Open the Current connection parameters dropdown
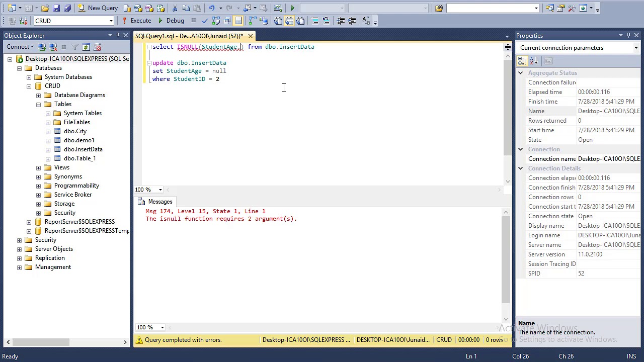The image size is (644, 362). coord(636,48)
